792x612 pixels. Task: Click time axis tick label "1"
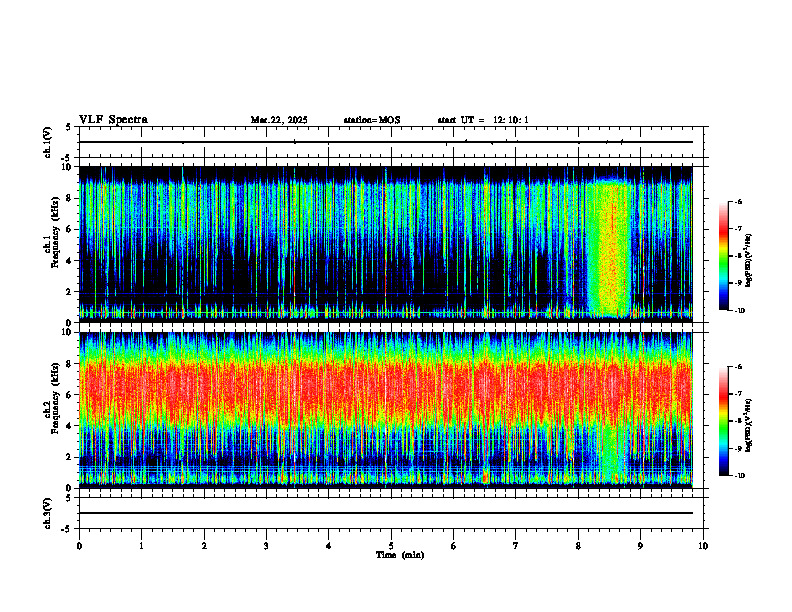141,546
